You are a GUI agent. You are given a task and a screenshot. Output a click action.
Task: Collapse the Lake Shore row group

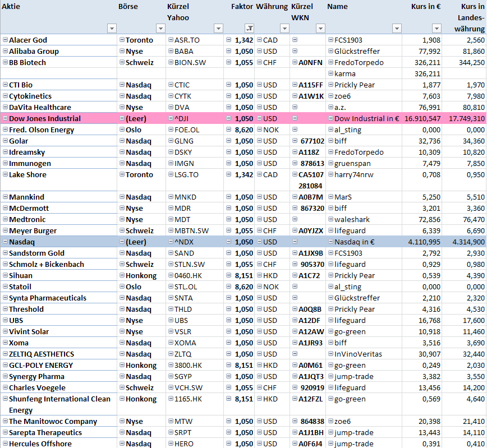tap(5, 174)
